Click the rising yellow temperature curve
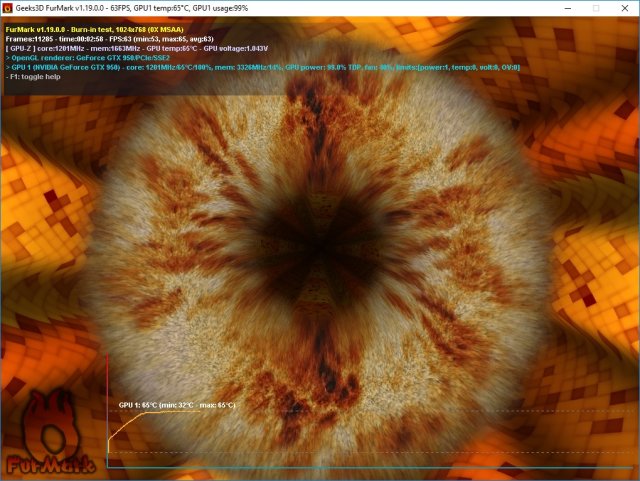640x481 pixels. 120,423
